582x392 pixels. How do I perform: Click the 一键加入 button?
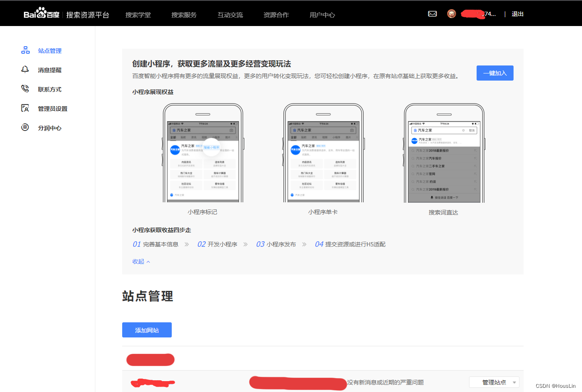click(495, 73)
